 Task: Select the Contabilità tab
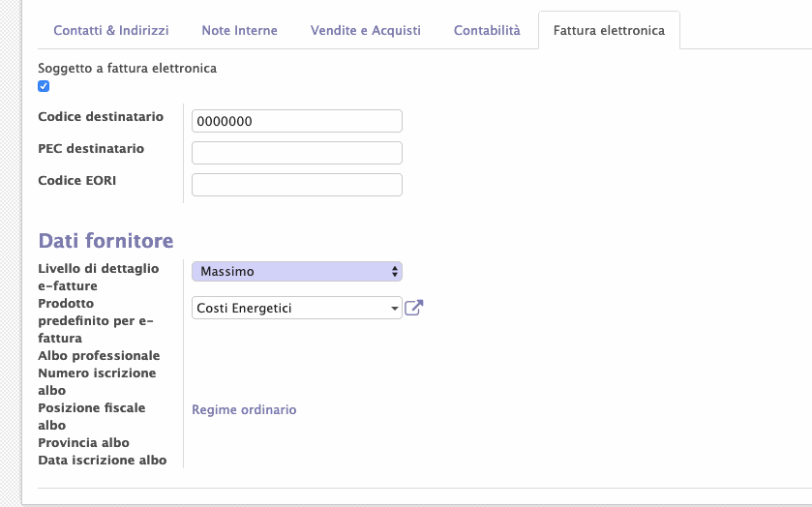click(487, 31)
